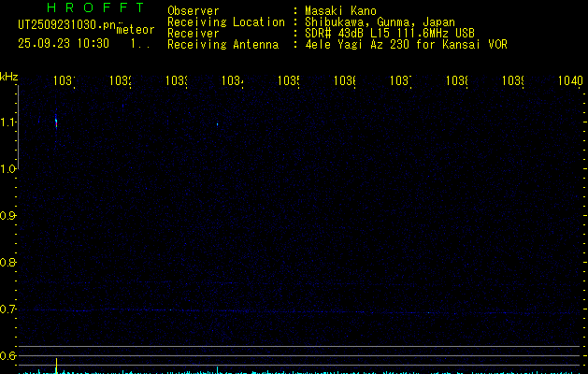Click the 0.9 kHz axis label
The width and height of the screenshot is (588, 374).
click(x=9, y=216)
